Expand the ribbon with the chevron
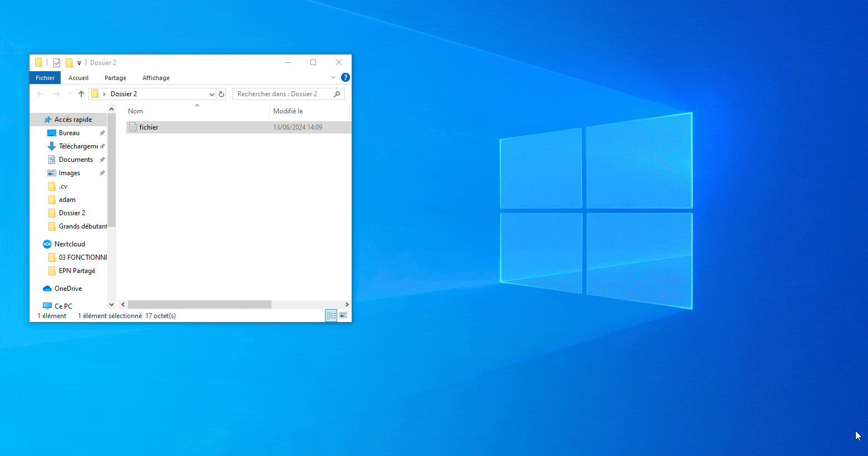 click(333, 77)
